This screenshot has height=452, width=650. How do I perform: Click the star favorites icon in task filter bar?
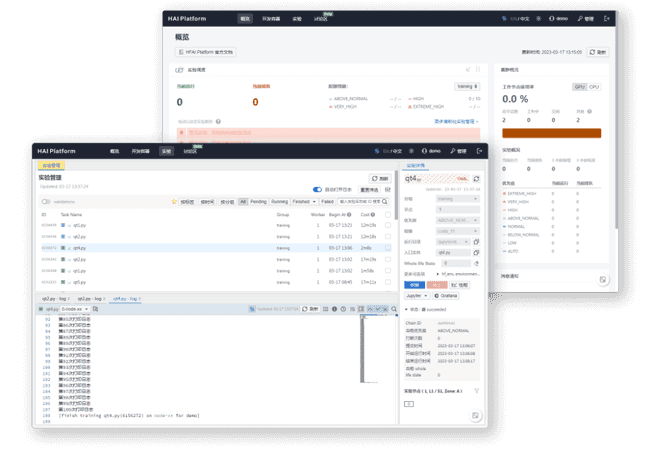tap(175, 201)
